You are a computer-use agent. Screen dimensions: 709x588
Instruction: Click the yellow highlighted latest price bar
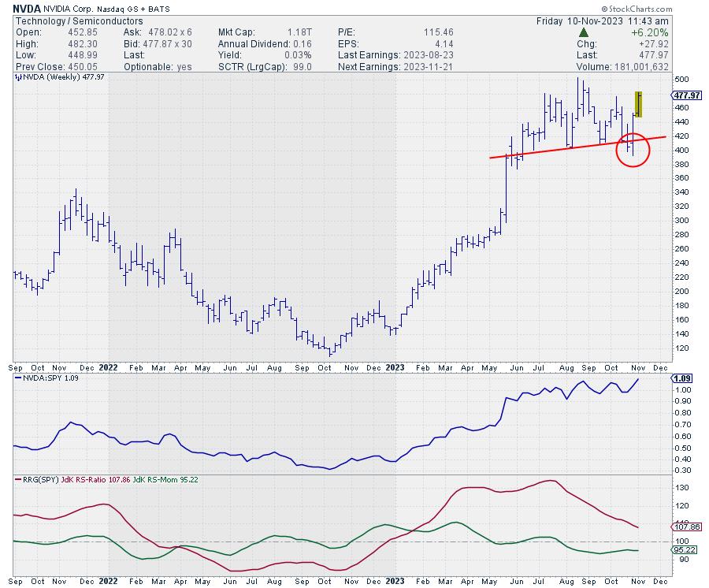(x=638, y=104)
